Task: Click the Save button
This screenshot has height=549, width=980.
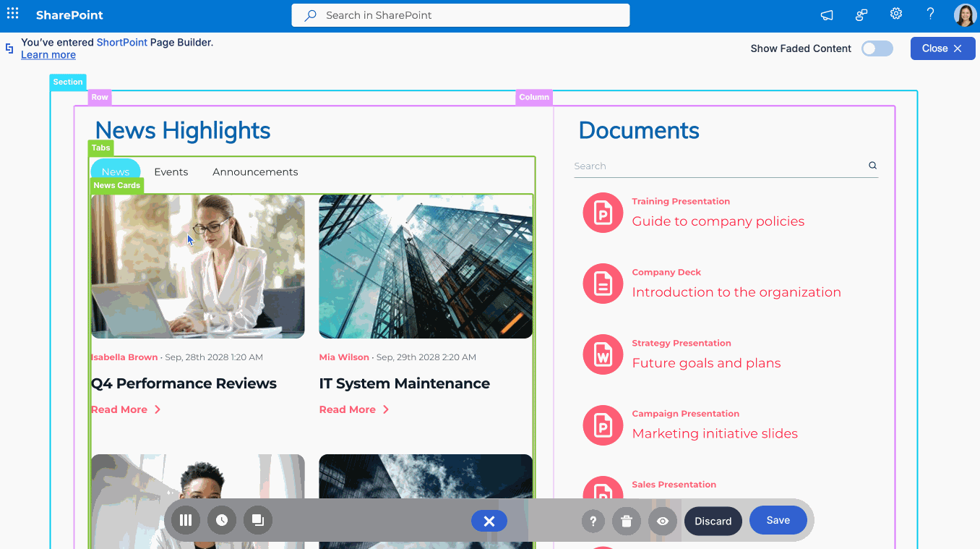Action: point(778,520)
